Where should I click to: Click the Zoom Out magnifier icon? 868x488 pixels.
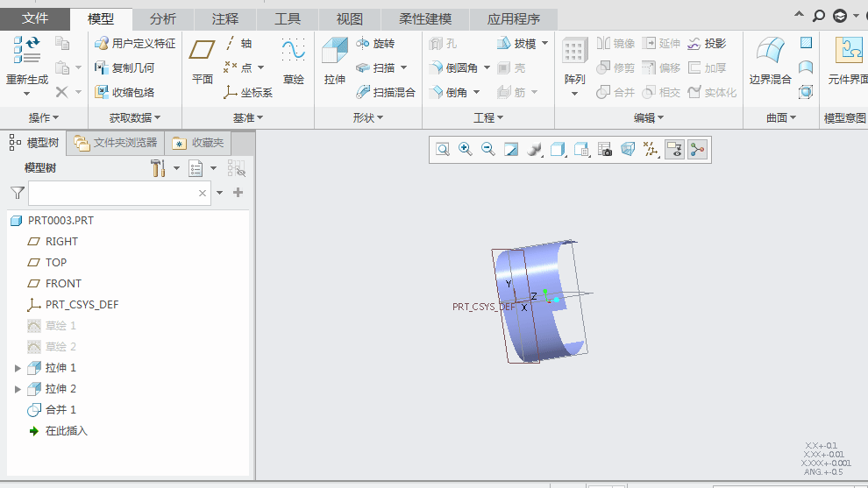click(487, 150)
